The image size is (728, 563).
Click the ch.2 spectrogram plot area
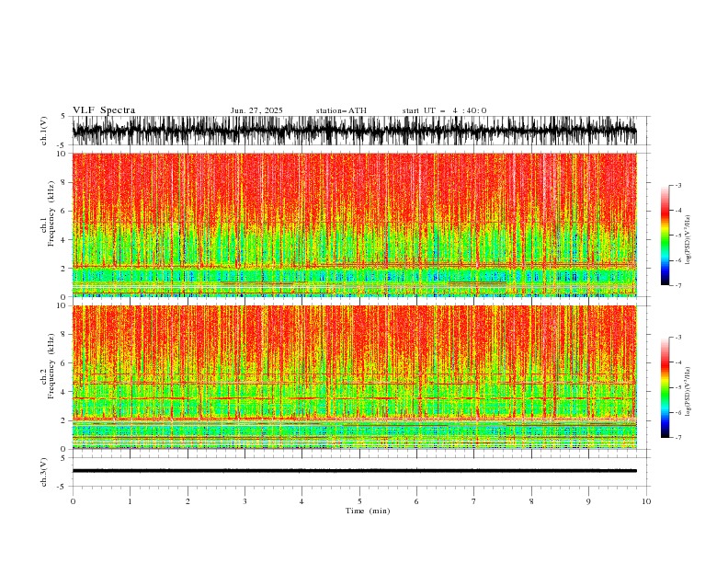pos(354,377)
